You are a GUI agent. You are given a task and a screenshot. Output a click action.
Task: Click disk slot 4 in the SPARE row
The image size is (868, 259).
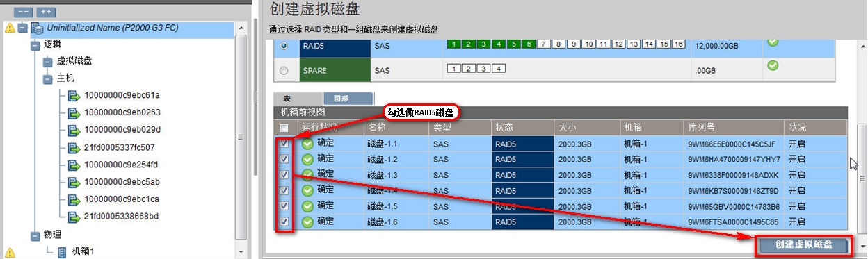coord(499,68)
